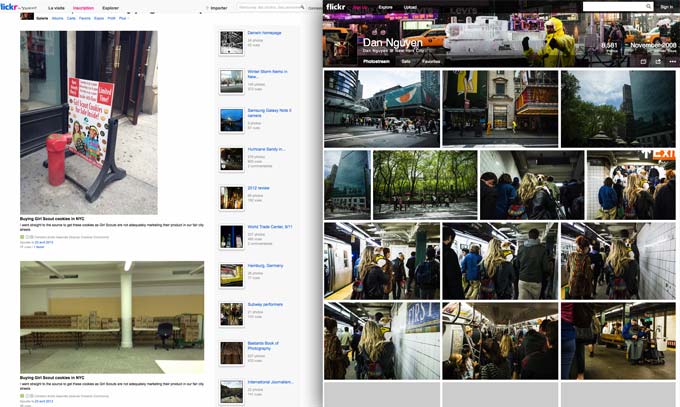Open the 'Plus' dropdown in the old navigation
This screenshot has height=407, width=680.
123,18
